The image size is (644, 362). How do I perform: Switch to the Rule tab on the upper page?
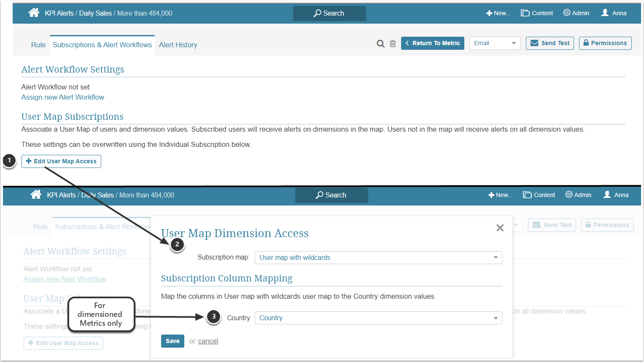point(38,45)
